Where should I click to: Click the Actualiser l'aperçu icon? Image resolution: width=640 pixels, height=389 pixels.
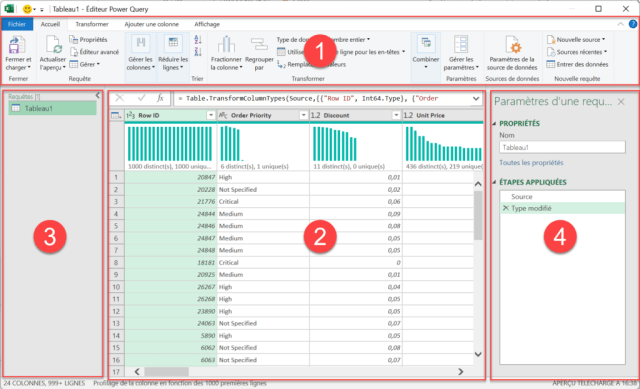pyautogui.click(x=53, y=45)
